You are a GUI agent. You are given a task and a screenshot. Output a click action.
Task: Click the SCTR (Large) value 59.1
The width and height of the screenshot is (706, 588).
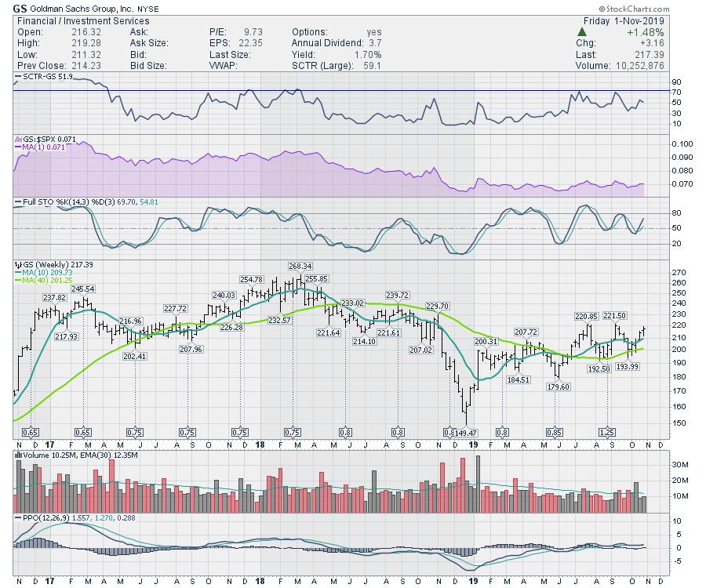point(373,66)
